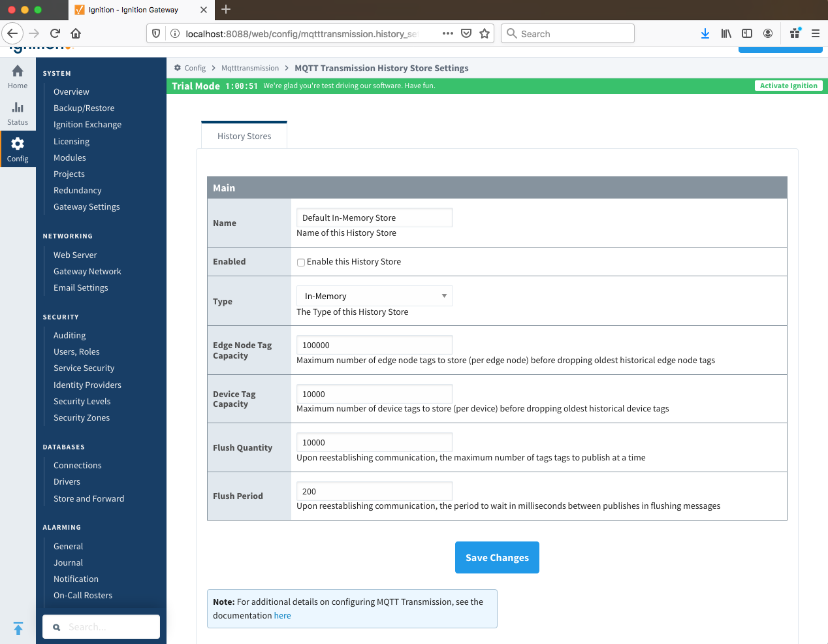Image resolution: width=828 pixels, height=644 pixels.
Task: Open Redundancy settings
Action: (x=78, y=190)
